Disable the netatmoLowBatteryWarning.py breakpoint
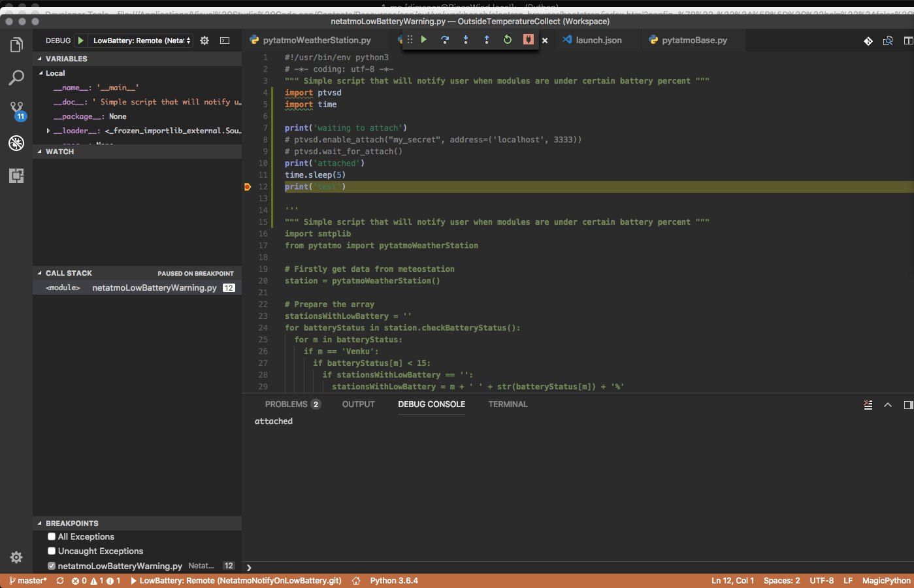 tap(51, 566)
